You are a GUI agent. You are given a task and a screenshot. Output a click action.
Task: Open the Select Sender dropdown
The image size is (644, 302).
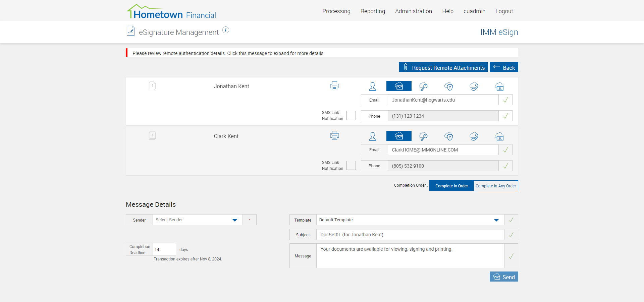click(x=197, y=220)
